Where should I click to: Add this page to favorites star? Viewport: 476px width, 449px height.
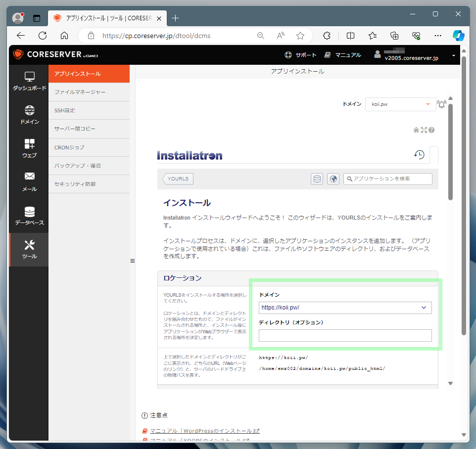pyautogui.click(x=300, y=36)
